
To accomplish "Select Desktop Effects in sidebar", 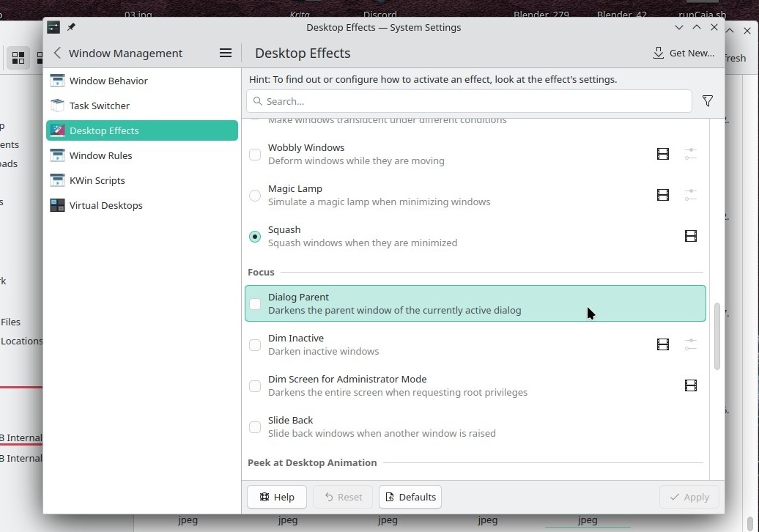I will (142, 130).
